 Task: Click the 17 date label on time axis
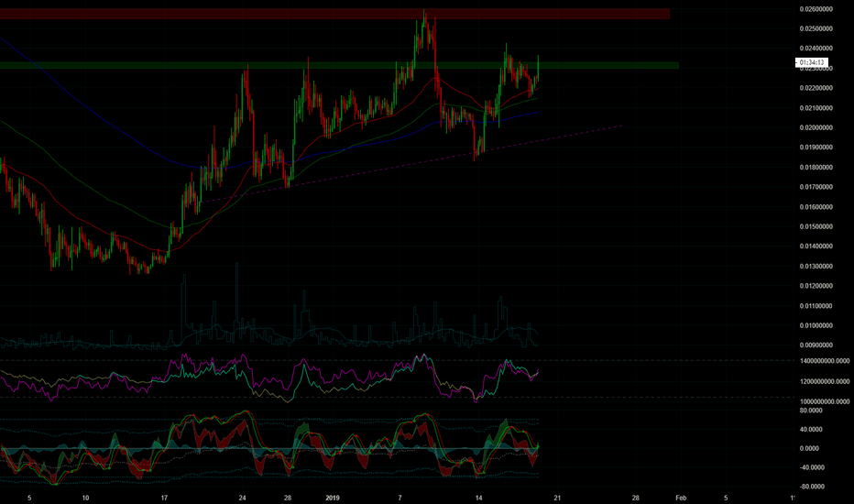164,498
